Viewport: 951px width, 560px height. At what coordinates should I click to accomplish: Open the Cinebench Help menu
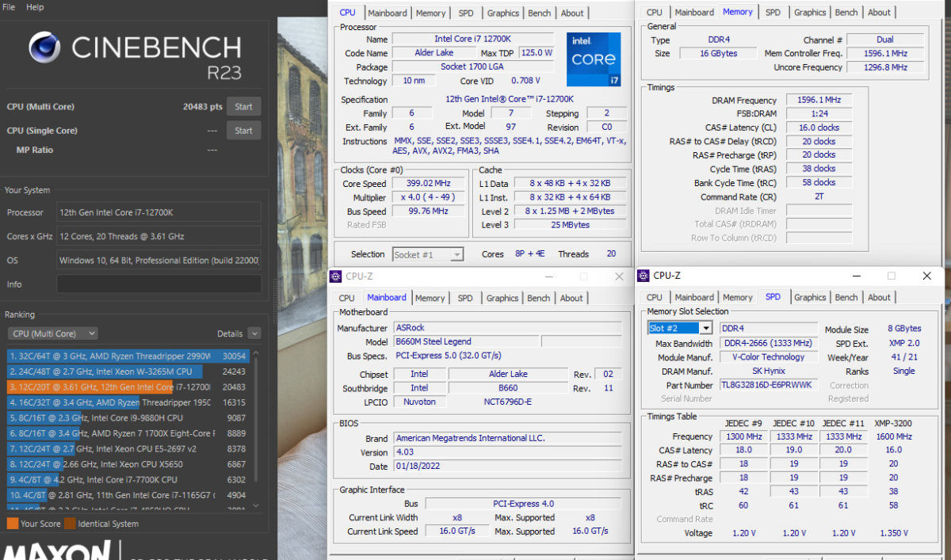coord(35,7)
